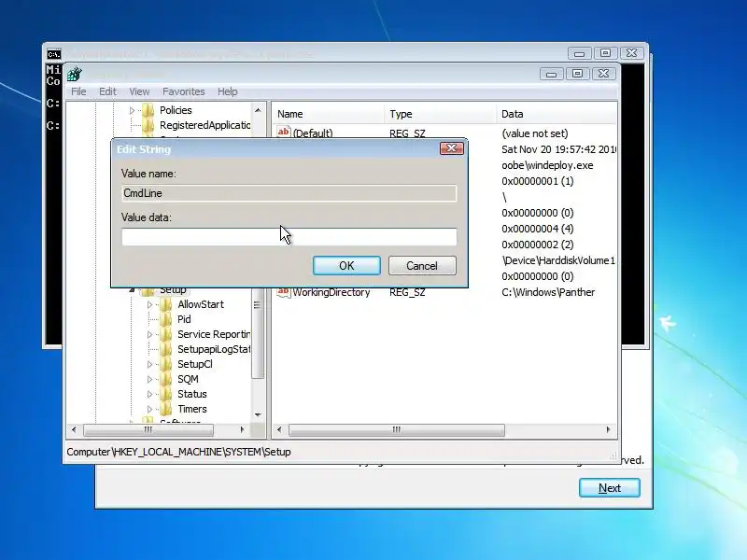Click the (Default) value string icon
The height and width of the screenshot is (560, 747).
pos(284,132)
